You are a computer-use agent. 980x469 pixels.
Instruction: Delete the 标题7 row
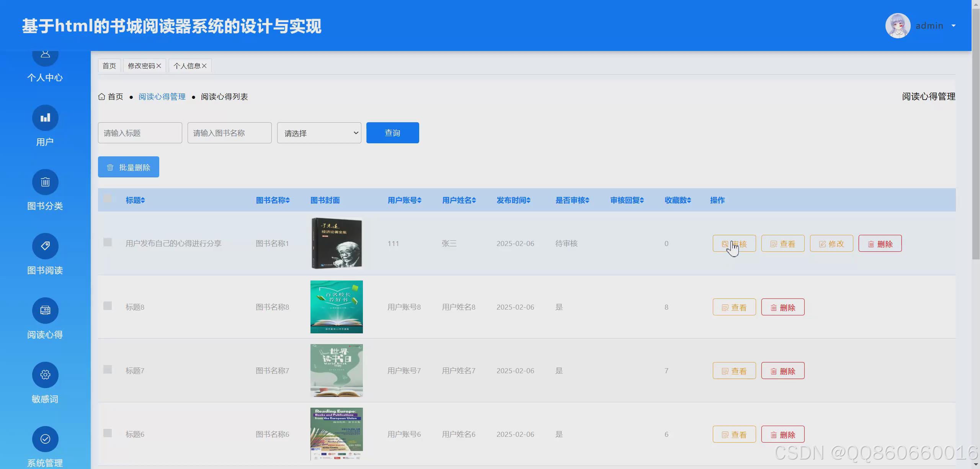click(783, 371)
